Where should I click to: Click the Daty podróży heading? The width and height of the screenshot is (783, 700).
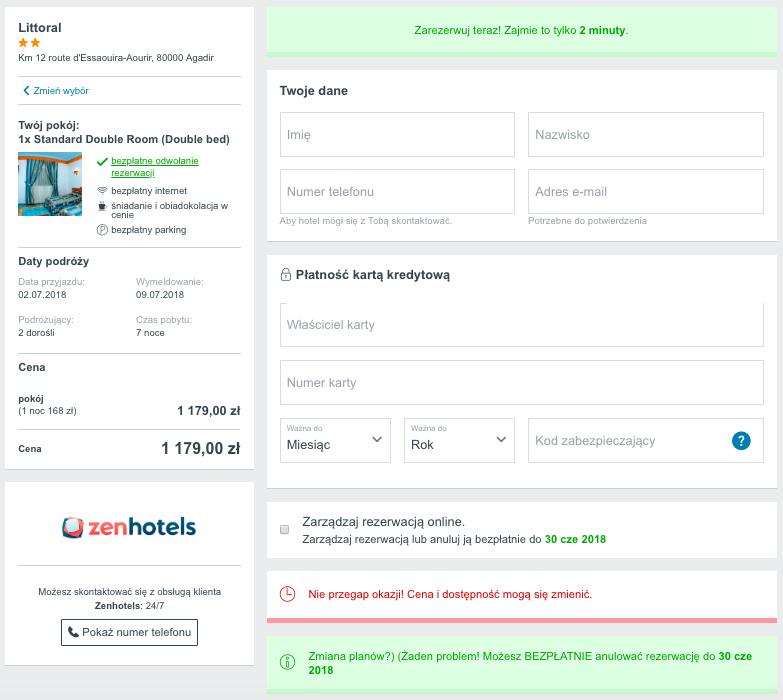tap(54, 261)
